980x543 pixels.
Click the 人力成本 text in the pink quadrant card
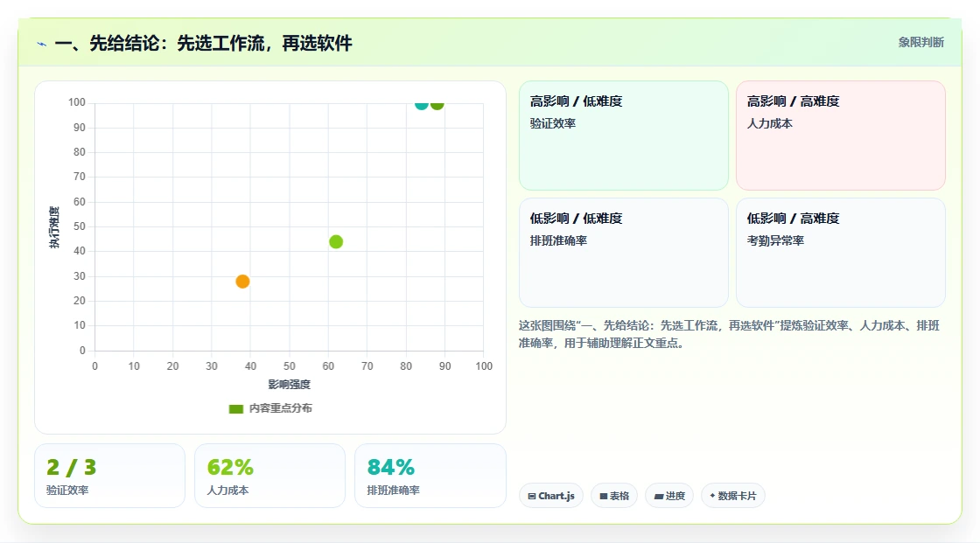[770, 123]
